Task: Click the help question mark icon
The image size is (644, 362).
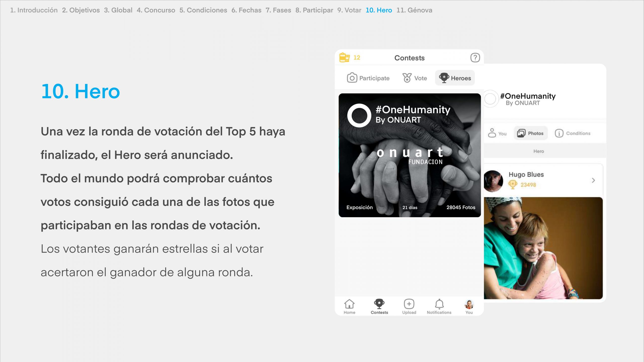Action: (475, 58)
